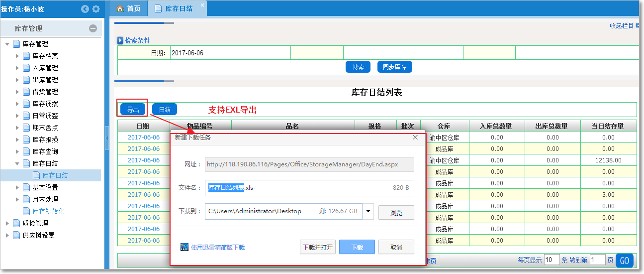The height and width of the screenshot is (274, 644).
Task: Collapse the 库存日结 parent tree node
Action: [x=17, y=163]
